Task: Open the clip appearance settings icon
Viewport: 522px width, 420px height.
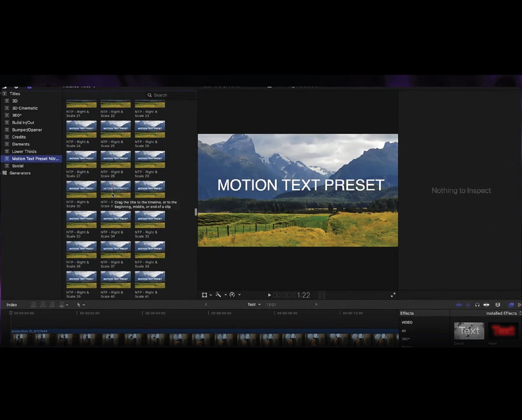Action: coord(498,305)
